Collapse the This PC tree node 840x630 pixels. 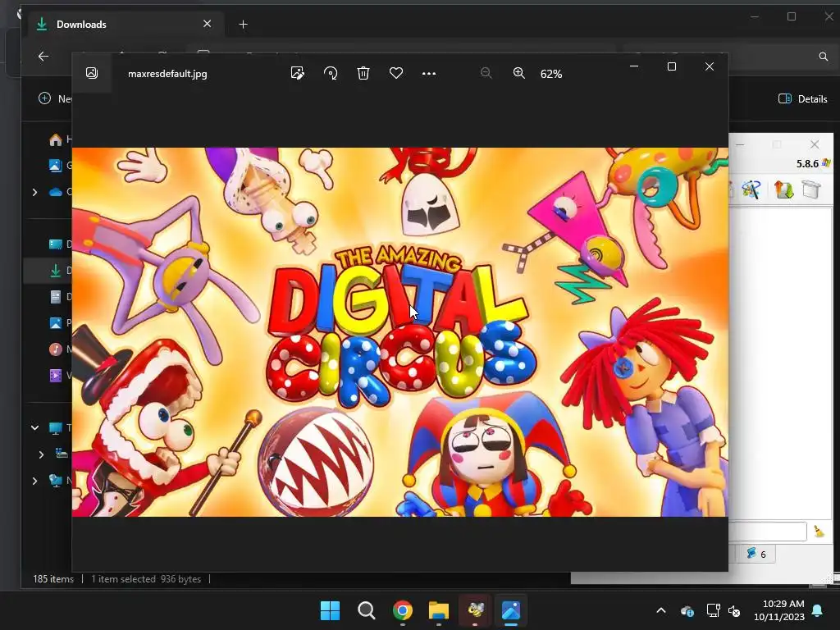[x=34, y=427]
